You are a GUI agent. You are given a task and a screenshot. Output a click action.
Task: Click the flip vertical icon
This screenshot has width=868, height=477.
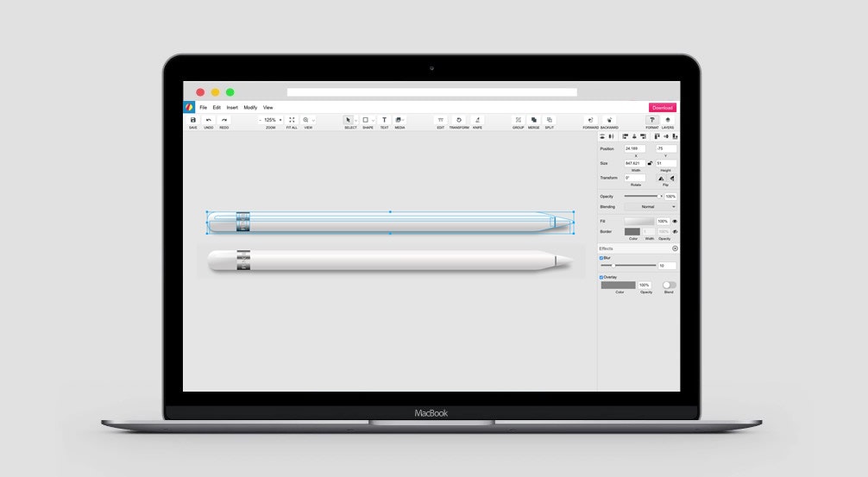click(x=672, y=179)
